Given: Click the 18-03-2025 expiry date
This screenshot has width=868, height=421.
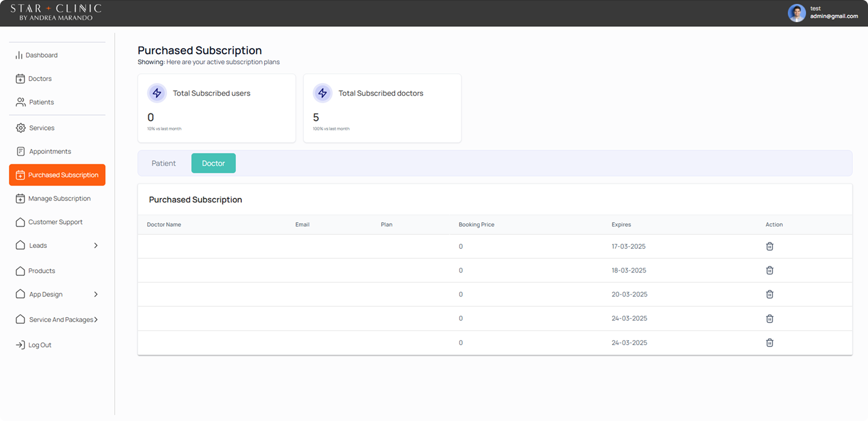Looking at the screenshot, I should (x=629, y=270).
